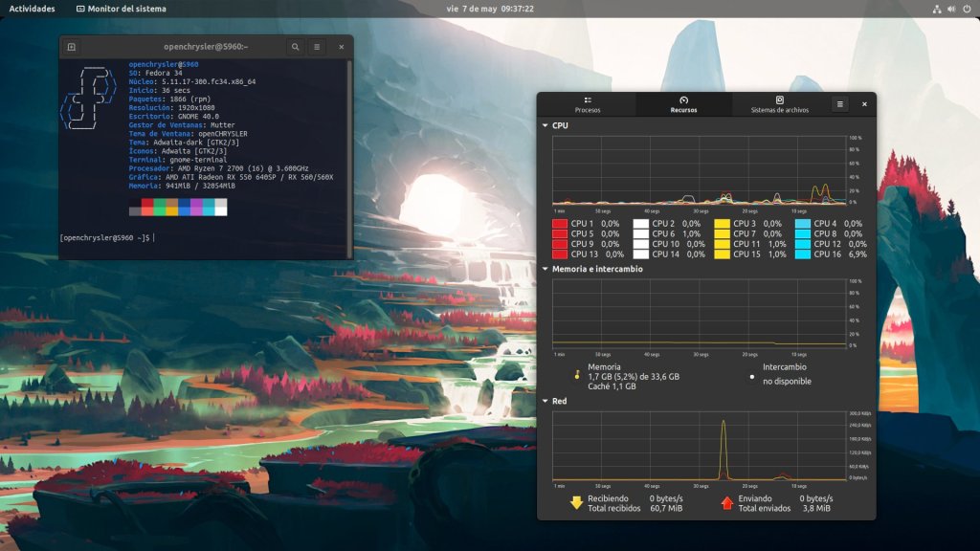Collapse the CPU section
This screenshot has width=980, height=551.
(x=545, y=125)
